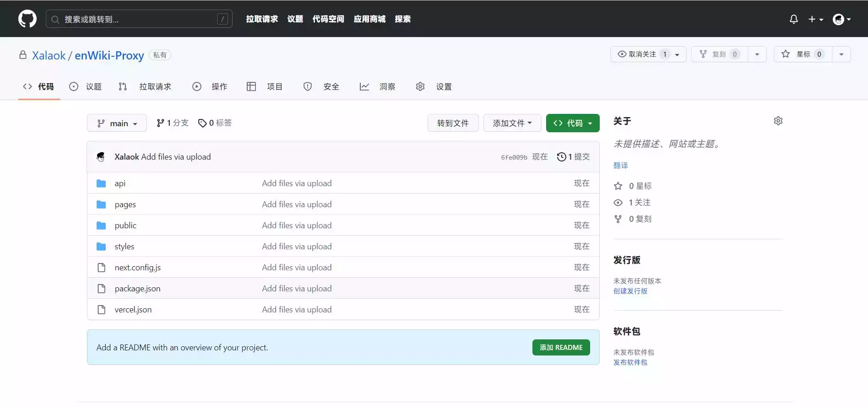Open 议题 in top navigation
The image size is (868, 408).
[295, 19]
